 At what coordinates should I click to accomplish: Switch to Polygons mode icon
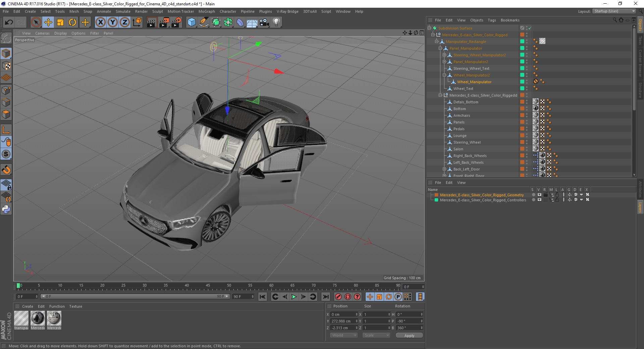pyautogui.click(x=6, y=114)
